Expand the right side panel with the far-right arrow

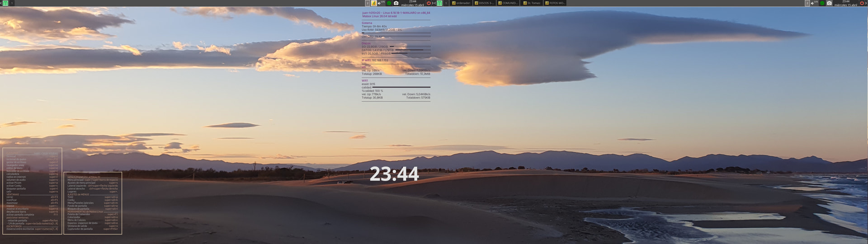coord(866,3)
